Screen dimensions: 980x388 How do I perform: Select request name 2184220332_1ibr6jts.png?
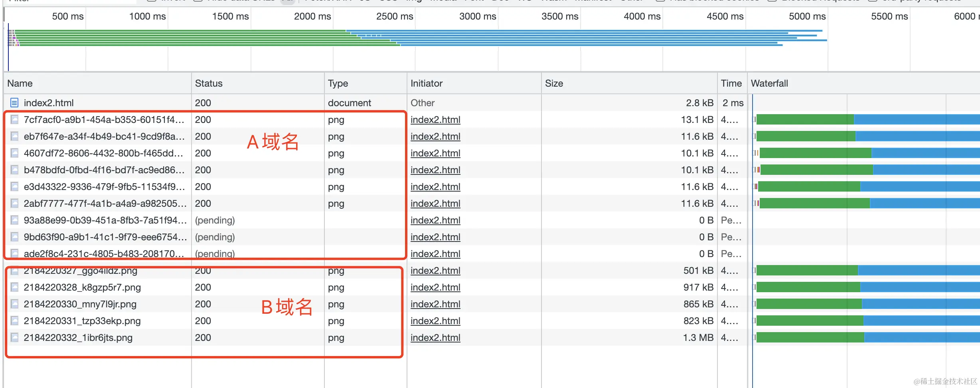pyautogui.click(x=78, y=338)
